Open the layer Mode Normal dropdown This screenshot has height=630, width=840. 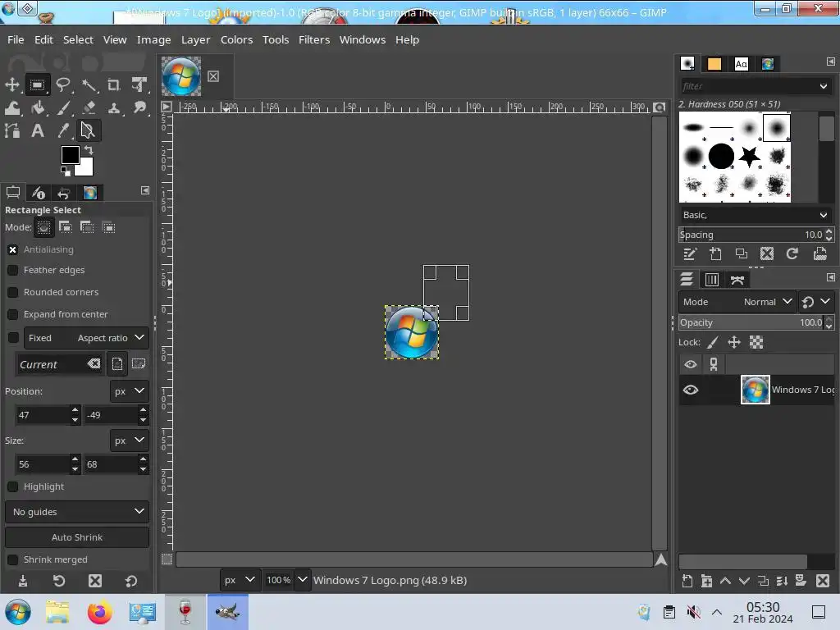[x=737, y=302]
